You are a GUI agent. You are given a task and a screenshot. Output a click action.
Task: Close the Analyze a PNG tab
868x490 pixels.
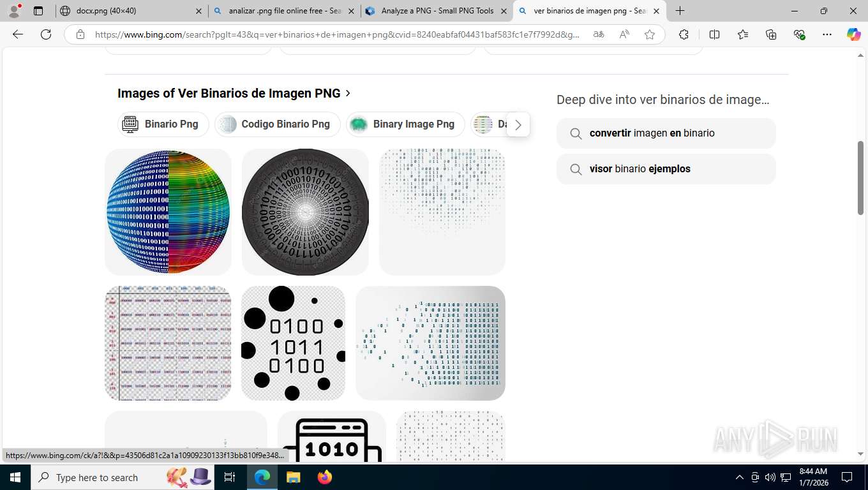click(504, 11)
